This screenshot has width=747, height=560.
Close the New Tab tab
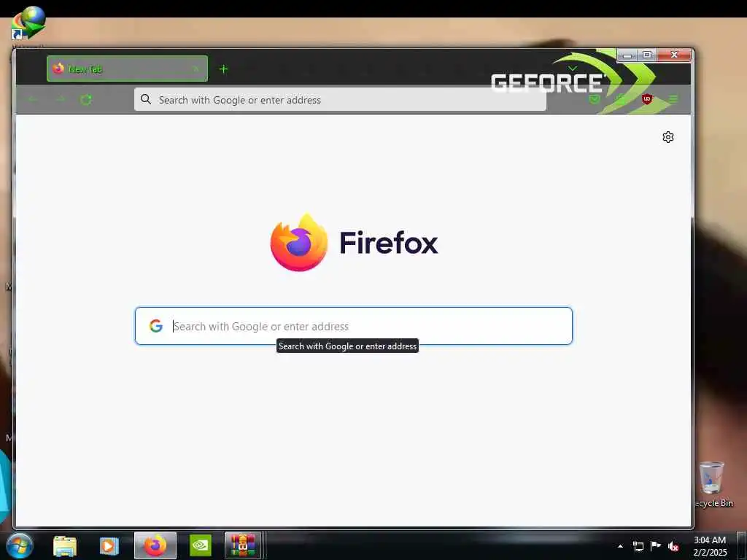(x=196, y=69)
